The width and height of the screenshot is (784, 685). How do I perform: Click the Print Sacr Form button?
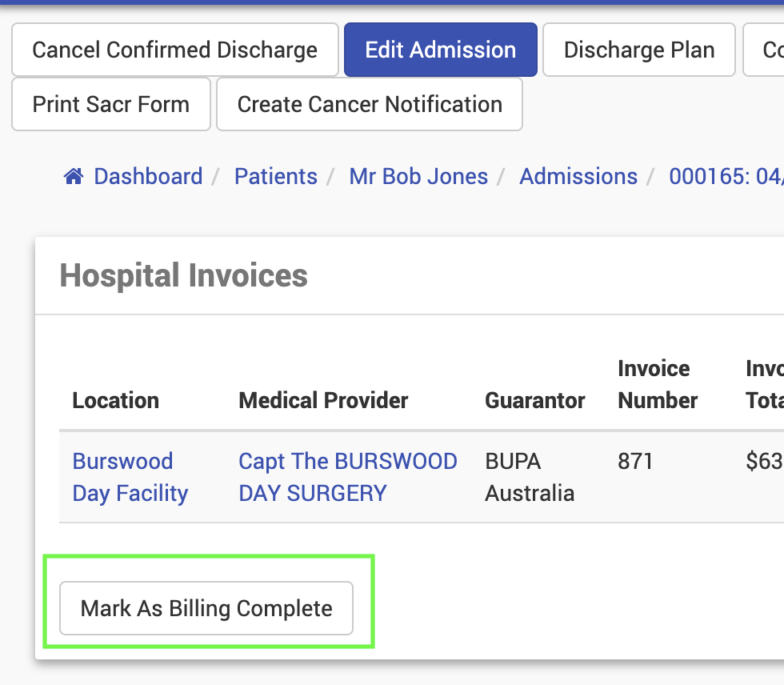click(111, 104)
